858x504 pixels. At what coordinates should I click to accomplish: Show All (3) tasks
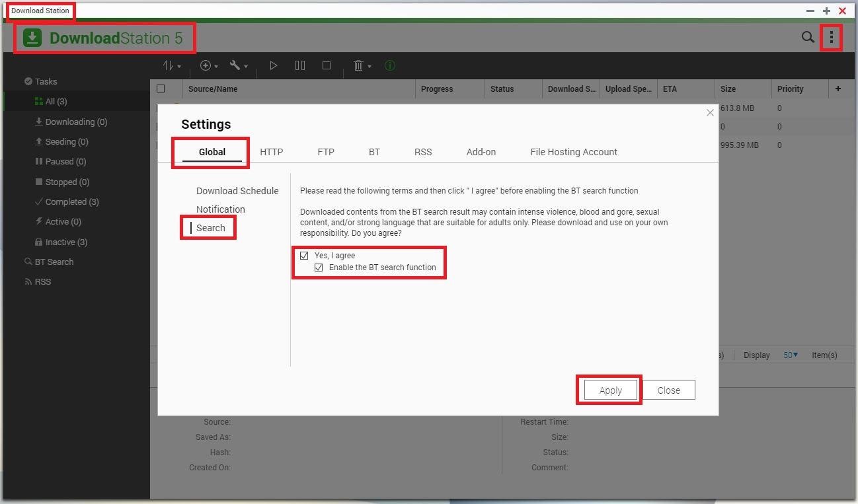(x=51, y=101)
